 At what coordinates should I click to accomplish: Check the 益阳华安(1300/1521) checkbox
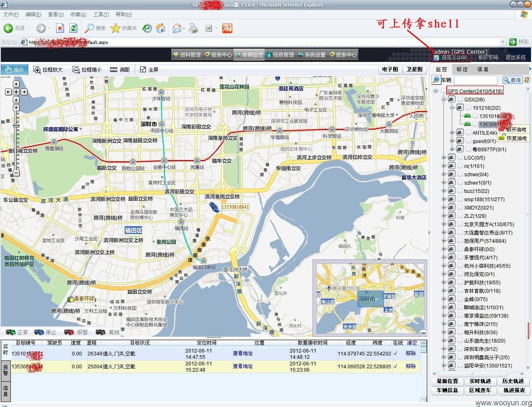click(460, 365)
